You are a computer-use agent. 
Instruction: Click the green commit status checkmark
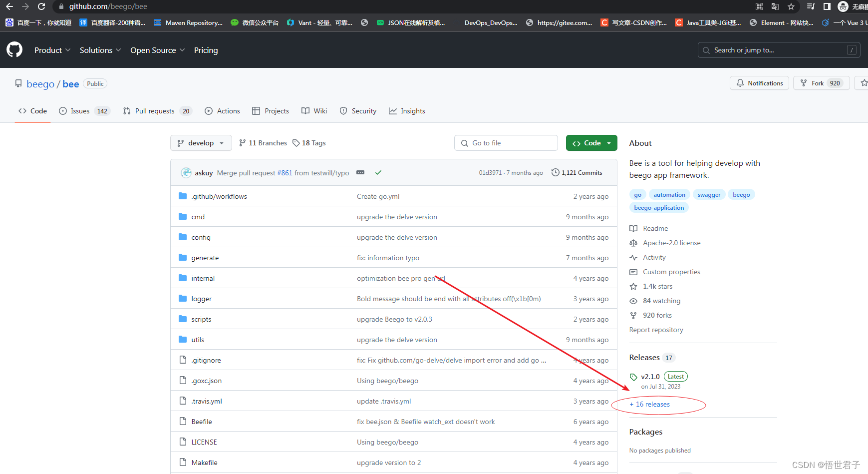click(378, 173)
